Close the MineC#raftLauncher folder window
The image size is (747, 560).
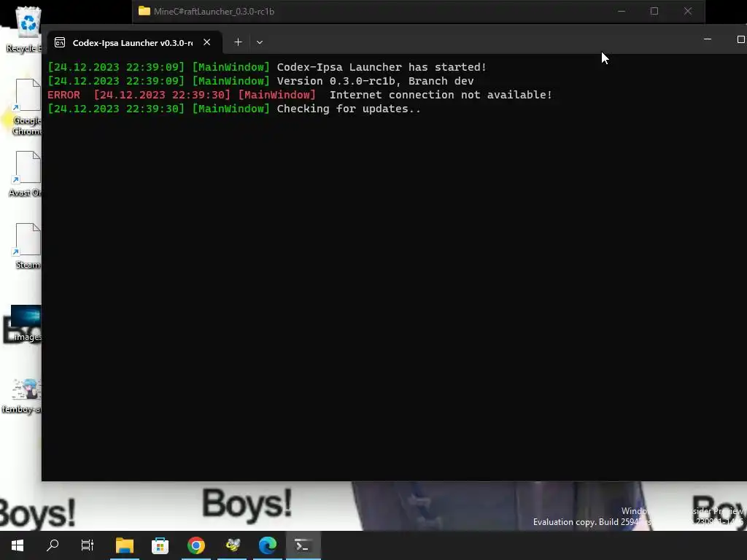687,11
